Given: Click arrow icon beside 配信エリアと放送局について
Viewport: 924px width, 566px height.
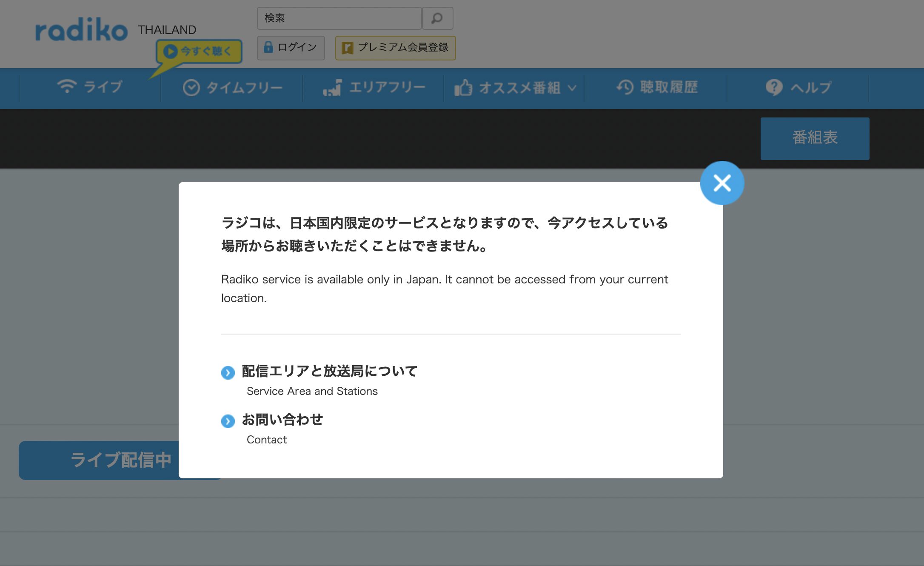Looking at the screenshot, I should pyautogui.click(x=228, y=373).
